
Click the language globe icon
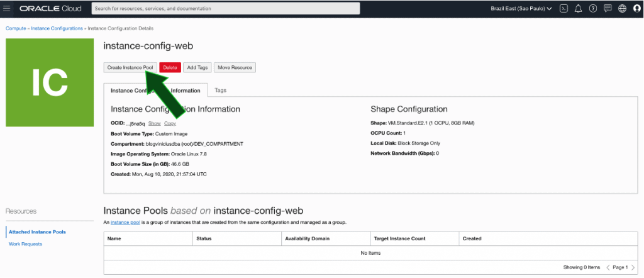(622, 9)
